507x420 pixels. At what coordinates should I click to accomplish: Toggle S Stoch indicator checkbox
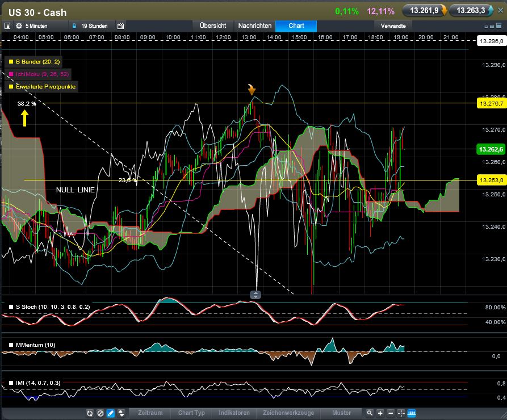click(x=11, y=307)
